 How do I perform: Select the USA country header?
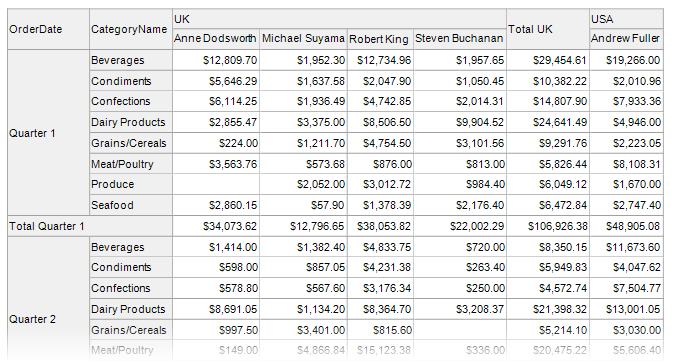click(x=627, y=19)
